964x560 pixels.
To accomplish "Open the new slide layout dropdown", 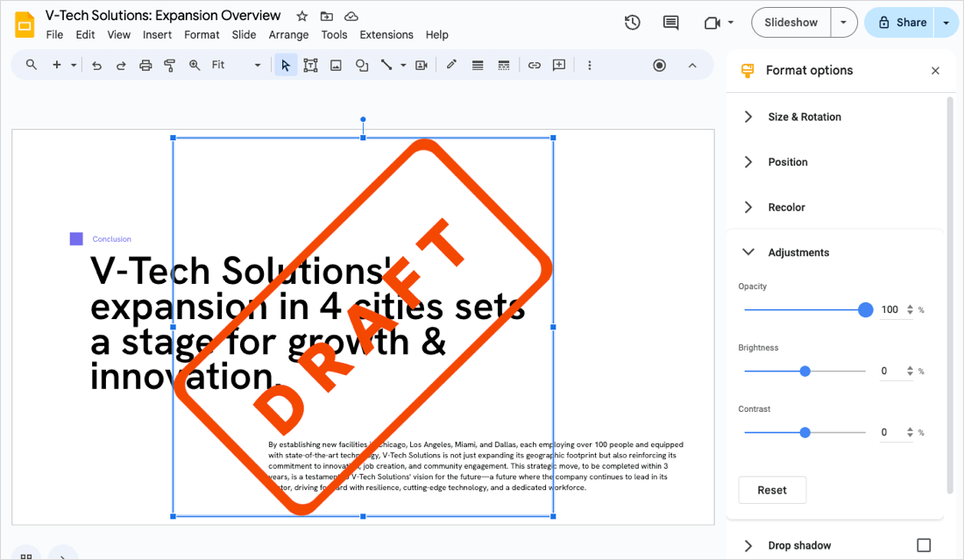I will tap(73, 65).
